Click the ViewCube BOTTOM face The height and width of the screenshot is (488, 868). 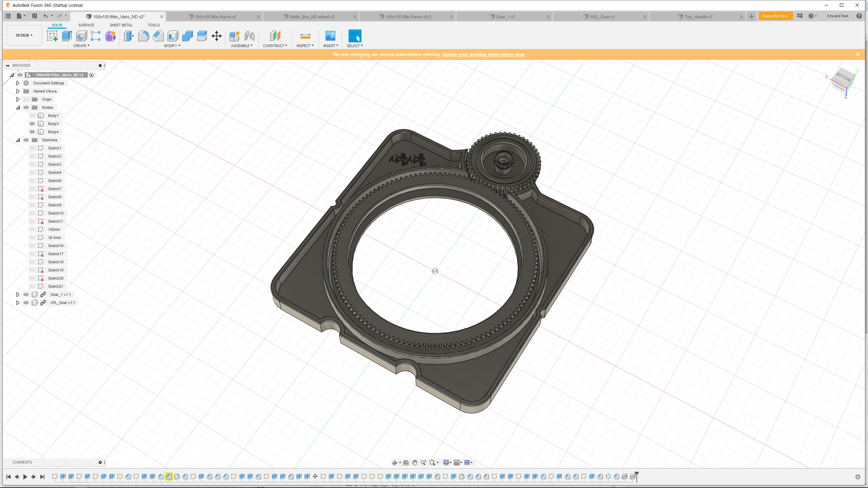click(843, 78)
